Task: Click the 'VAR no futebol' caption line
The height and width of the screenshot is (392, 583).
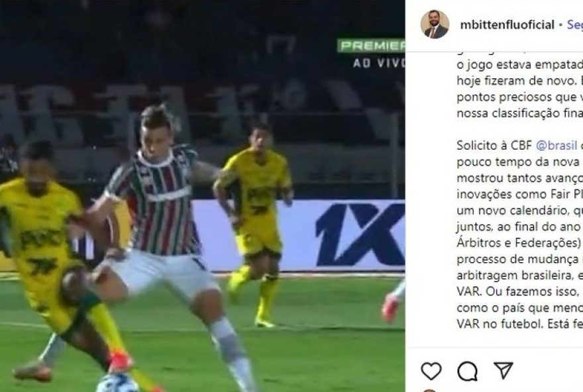Action: [520, 324]
